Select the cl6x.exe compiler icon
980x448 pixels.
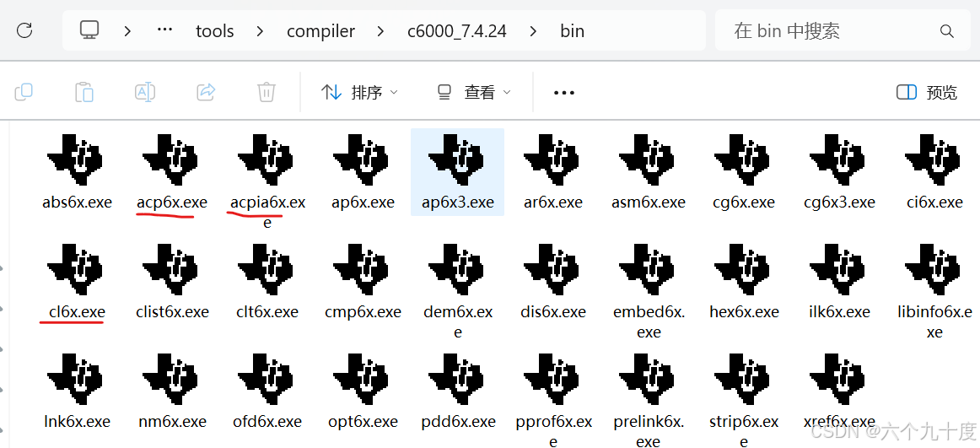[x=74, y=269]
